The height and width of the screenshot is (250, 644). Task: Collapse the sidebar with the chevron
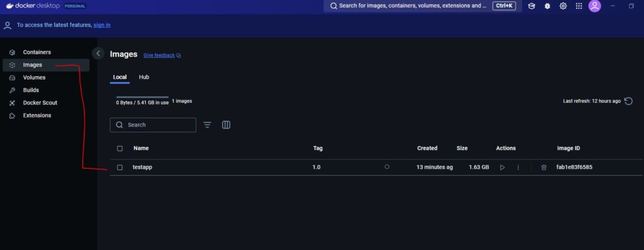97,54
